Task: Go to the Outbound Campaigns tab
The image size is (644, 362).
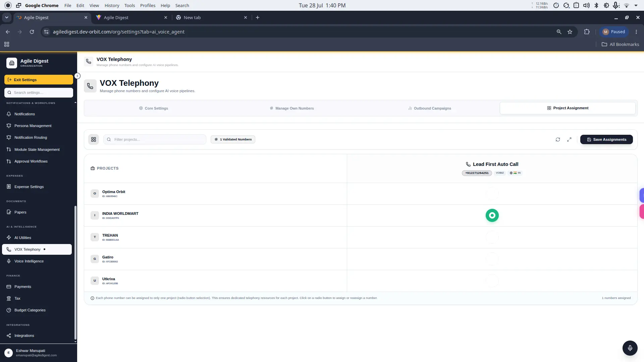Action: click(x=430, y=108)
